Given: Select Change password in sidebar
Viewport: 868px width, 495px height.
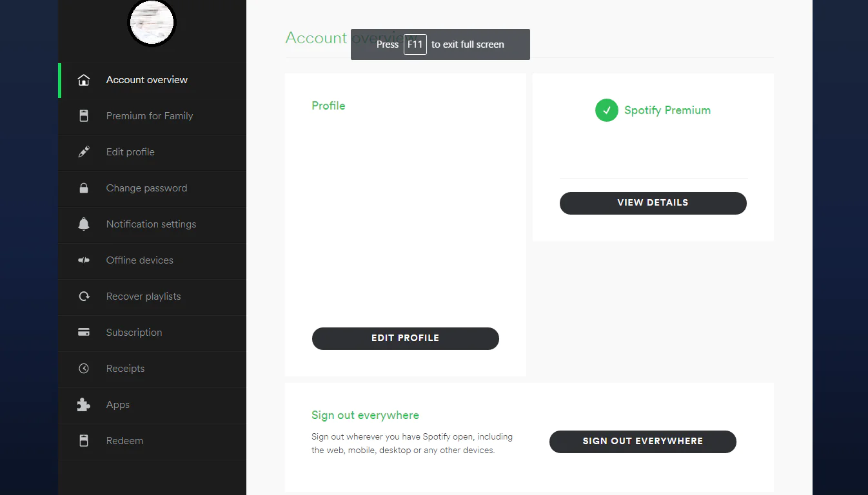Looking at the screenshot, I should [152, 188].
